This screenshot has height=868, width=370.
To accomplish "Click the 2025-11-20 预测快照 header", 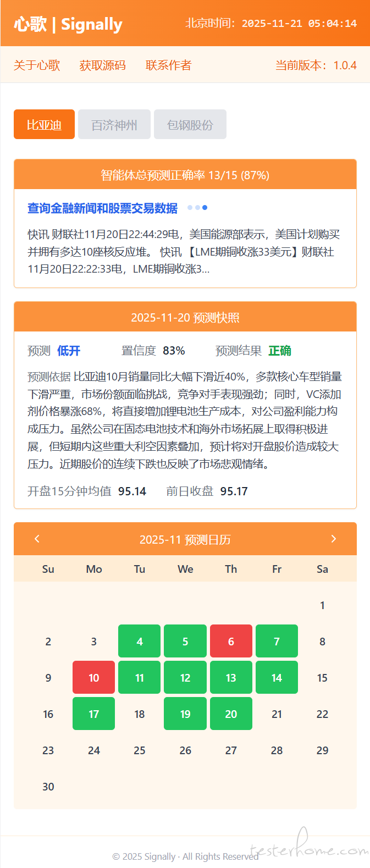I will (185, 318).
